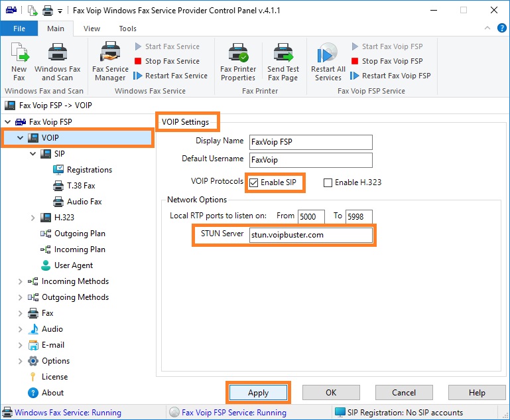Toggle the Enable SIP checkbox
The image size is (510, 420).
[254, 183]
